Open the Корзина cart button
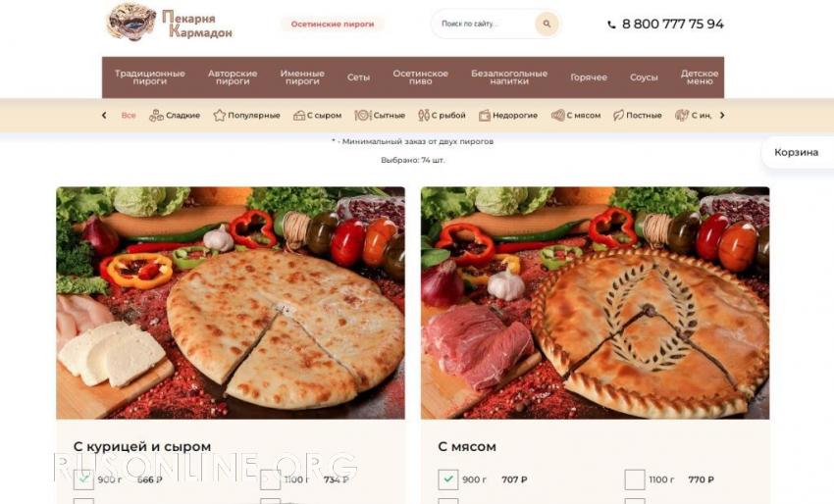Image resolution: width=834 pixels, height=504 pixels. 798,153
